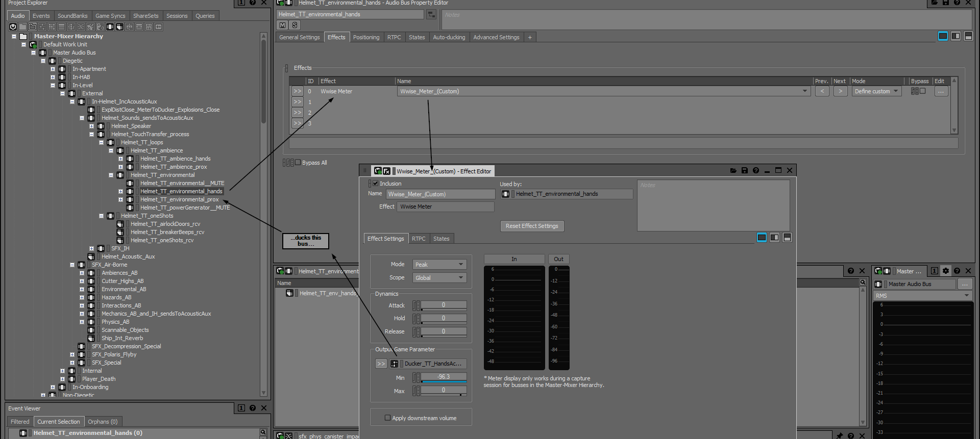
Task: Open help in the Effect Editor title bar
Action: (756, 170)
